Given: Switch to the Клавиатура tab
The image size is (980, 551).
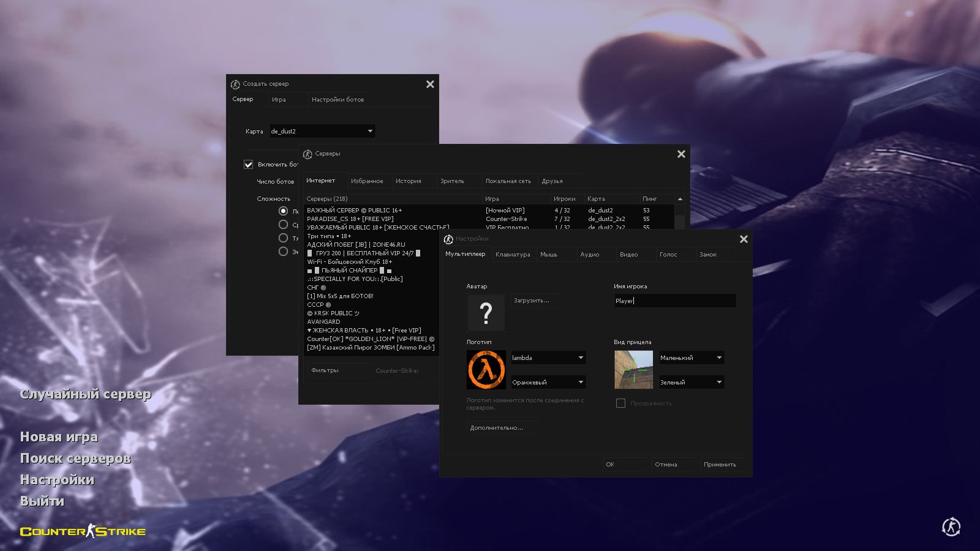Looking at the screenshot, I should coord(513,255).
